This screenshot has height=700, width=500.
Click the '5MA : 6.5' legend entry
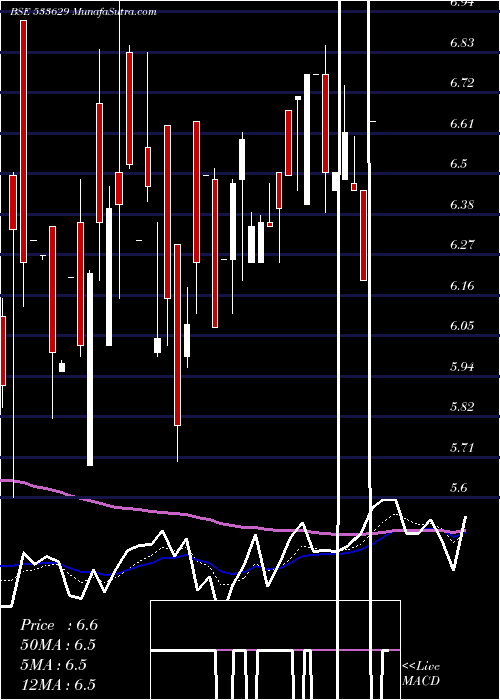pos(53,664)
